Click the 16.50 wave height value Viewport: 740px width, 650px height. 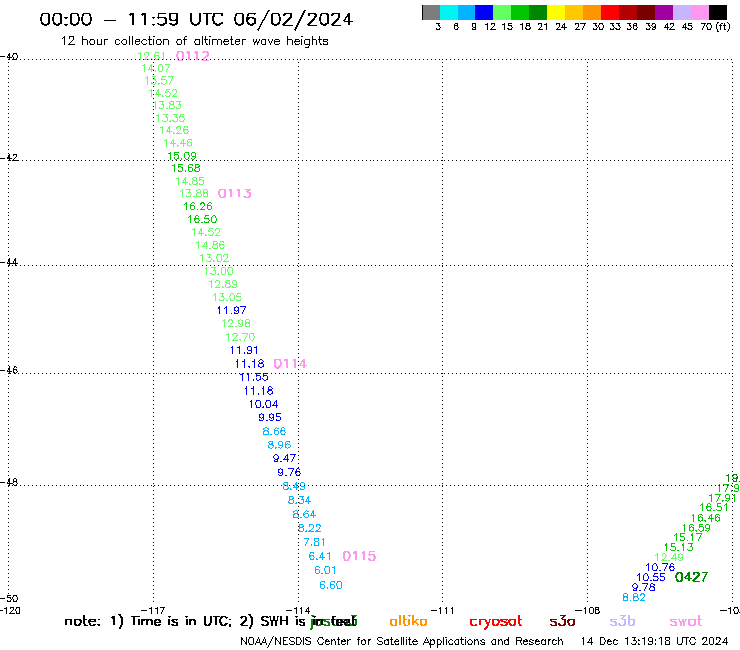pos(202,219)
